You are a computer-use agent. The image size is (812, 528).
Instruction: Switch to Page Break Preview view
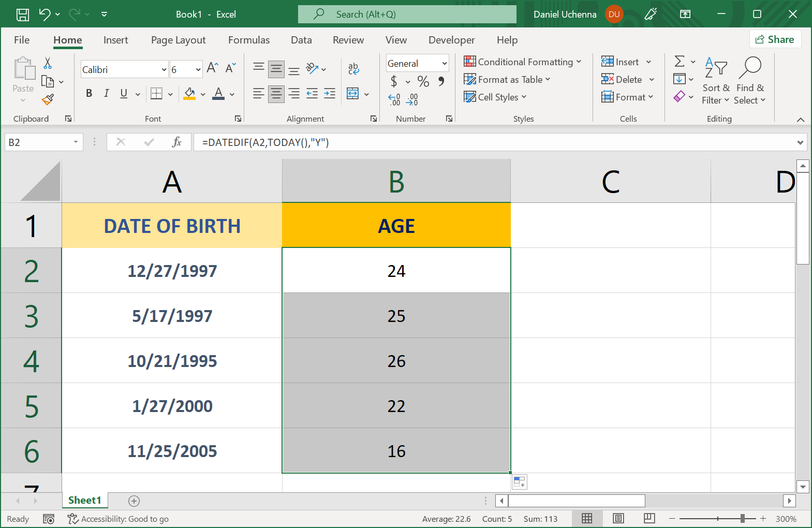(x=649, y=518)
